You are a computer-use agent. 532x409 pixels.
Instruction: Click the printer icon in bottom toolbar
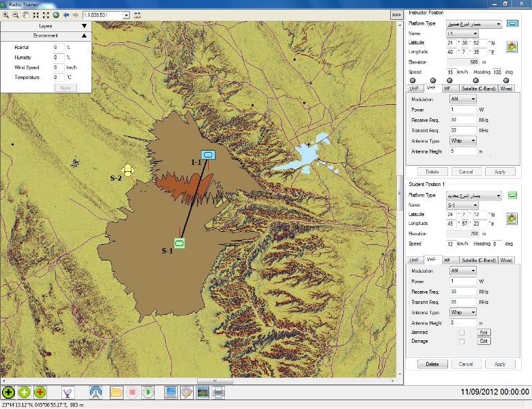coord(218,392)
